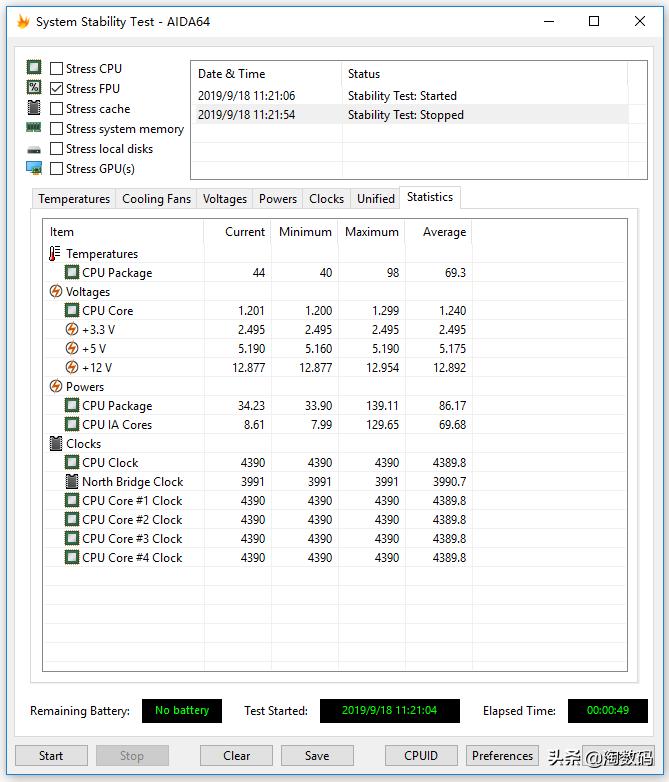Save the stability test results

coord(317,756)
